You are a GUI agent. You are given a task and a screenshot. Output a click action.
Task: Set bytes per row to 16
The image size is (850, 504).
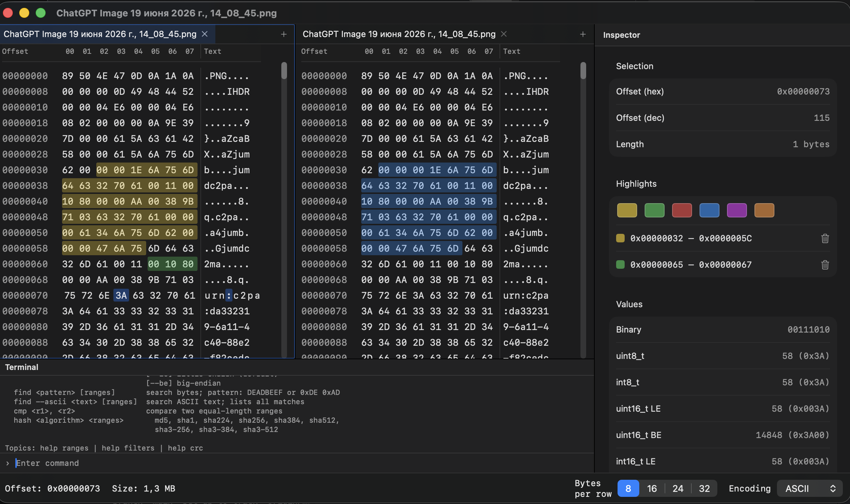click(652, 488)
